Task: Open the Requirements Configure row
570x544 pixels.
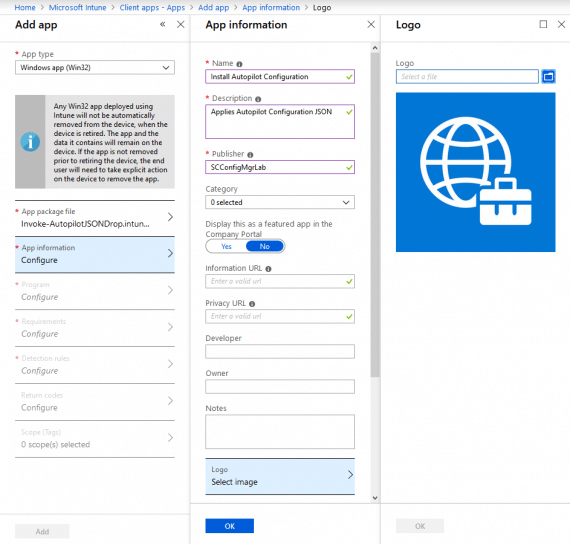Action: point(95,328)
